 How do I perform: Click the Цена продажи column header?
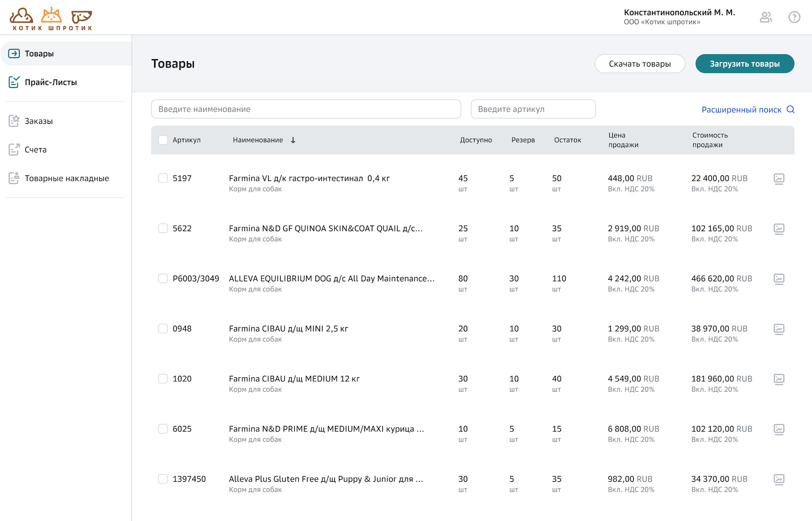pos(623,140)
